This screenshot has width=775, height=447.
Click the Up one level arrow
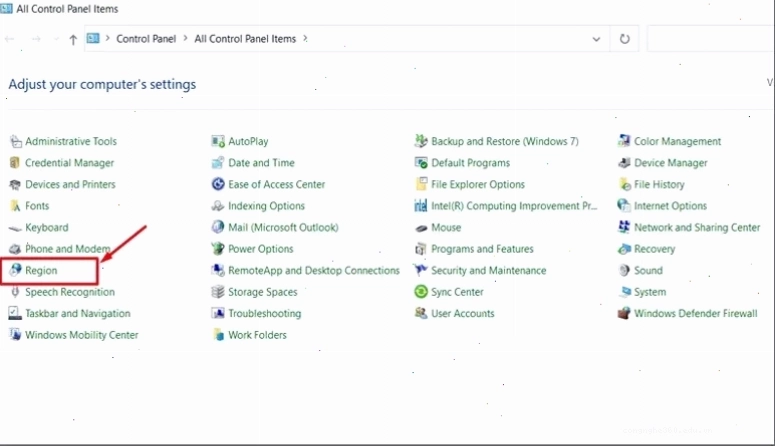click(x=73, y=40)
